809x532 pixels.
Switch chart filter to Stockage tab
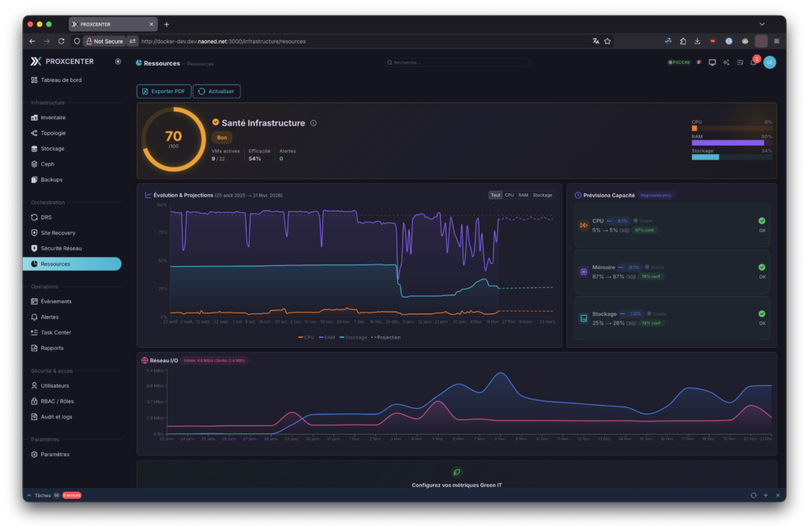click(542, 195)
